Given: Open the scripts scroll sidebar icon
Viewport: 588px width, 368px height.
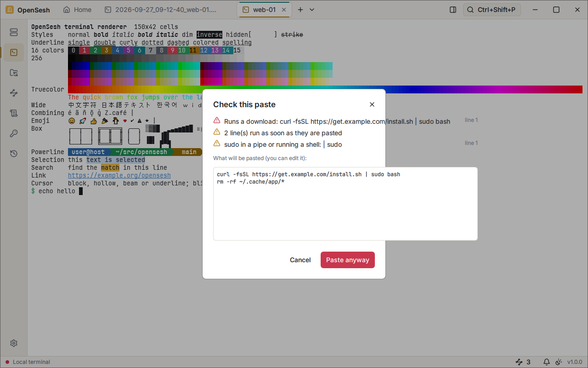Looking at the screenshot, I should click(14, 113).
